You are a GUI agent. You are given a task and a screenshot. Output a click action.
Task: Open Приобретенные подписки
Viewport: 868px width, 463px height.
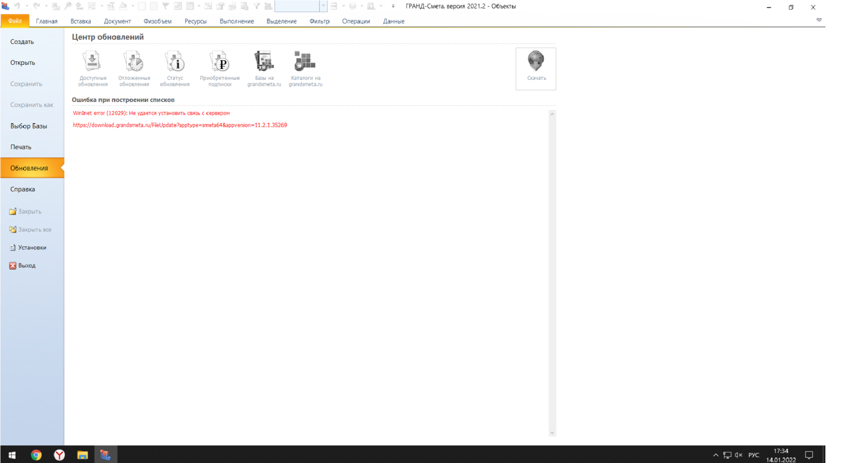point(219,69)
